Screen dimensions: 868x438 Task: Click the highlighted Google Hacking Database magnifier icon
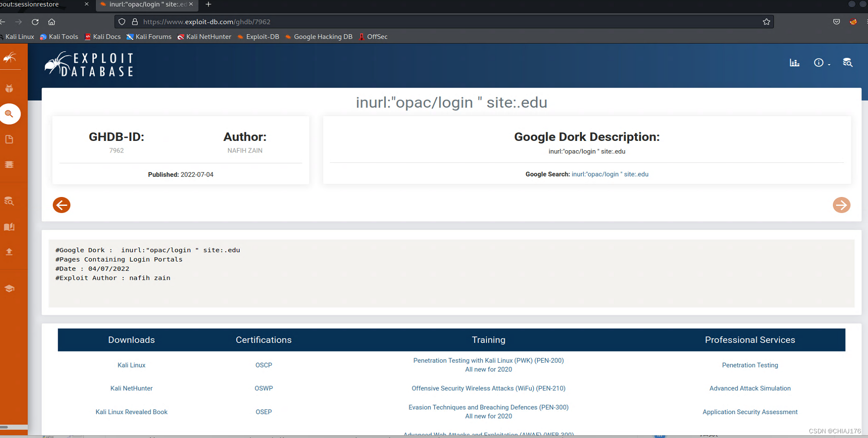(10, 114)
